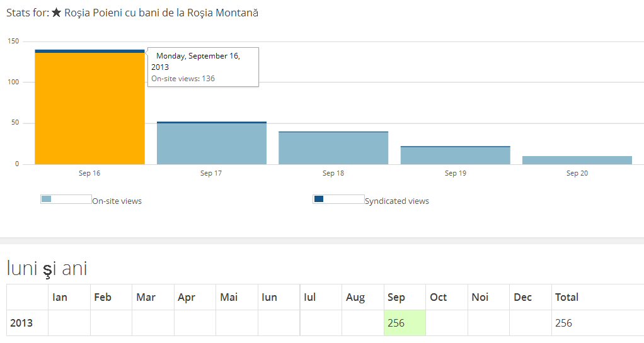This screenshot has height=343, width=644.
Task: Toggle the Syndicated views legend label
Action: [397, 201]
